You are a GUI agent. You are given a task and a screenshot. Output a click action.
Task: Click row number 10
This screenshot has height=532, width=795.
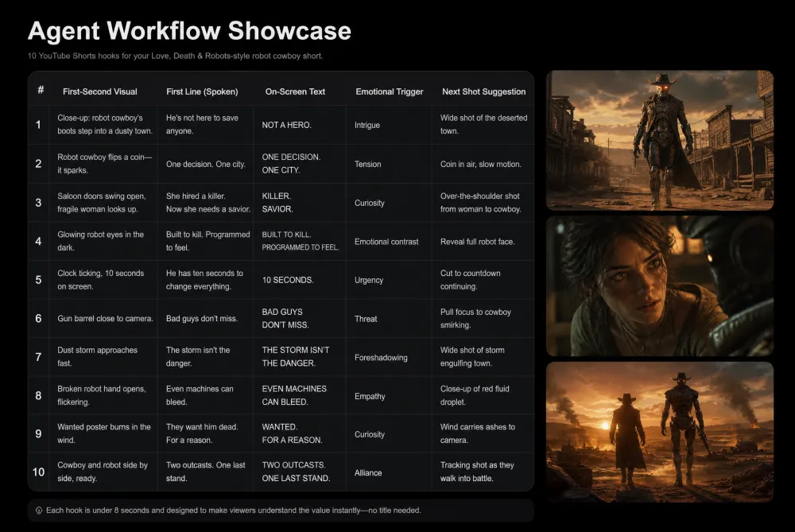[x=38, y=472]
